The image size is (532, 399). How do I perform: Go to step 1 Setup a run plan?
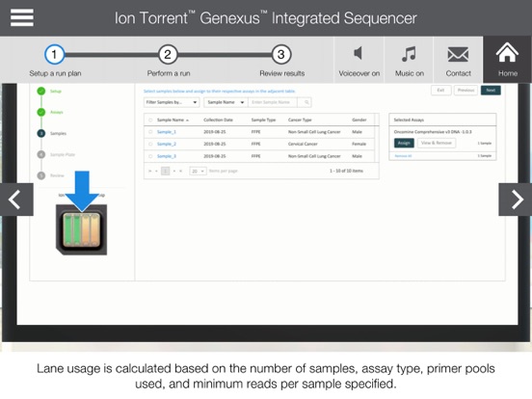[x=54, y=54]
